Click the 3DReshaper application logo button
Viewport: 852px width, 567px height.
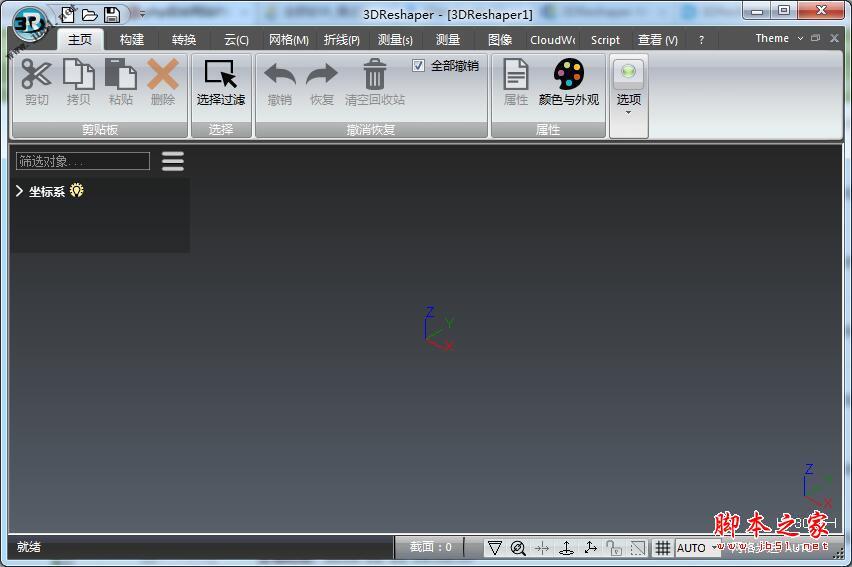click(30, 24)
